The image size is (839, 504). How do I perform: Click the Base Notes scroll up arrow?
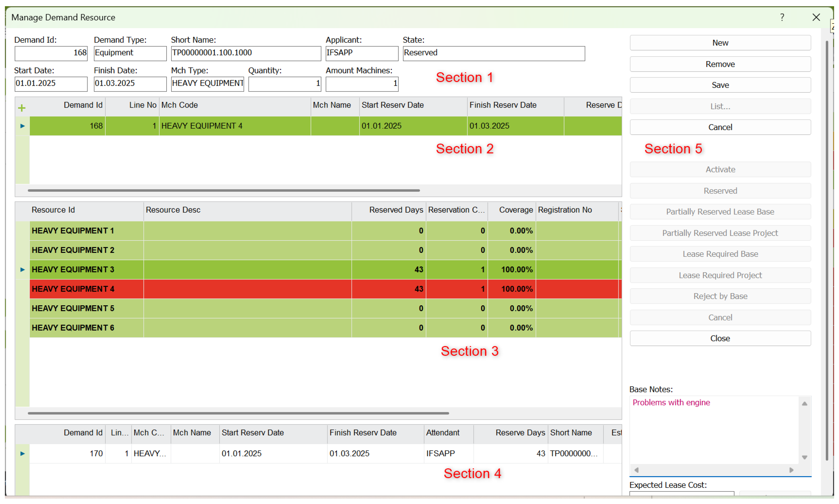tap(804, 403)
